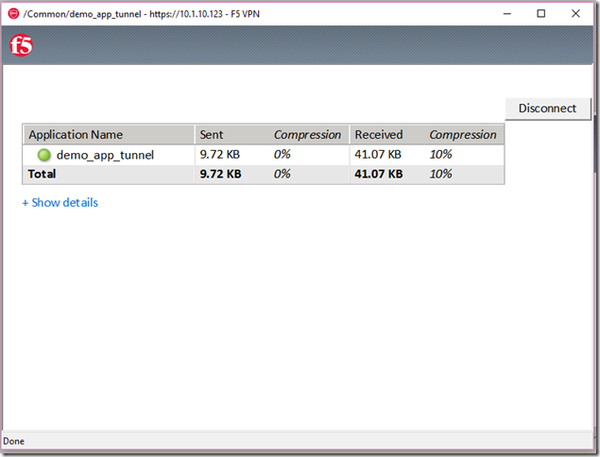The width and height of the screenshot is (600, 457).
Task: Click the bold 9.72 KB in Total row
Action: [220, 174]
